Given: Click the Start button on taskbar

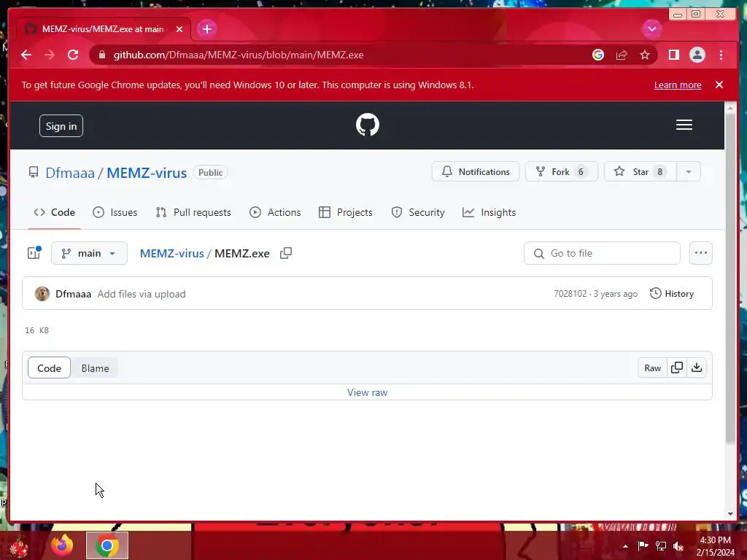Looking at the screenshot, I should (20, 547).
